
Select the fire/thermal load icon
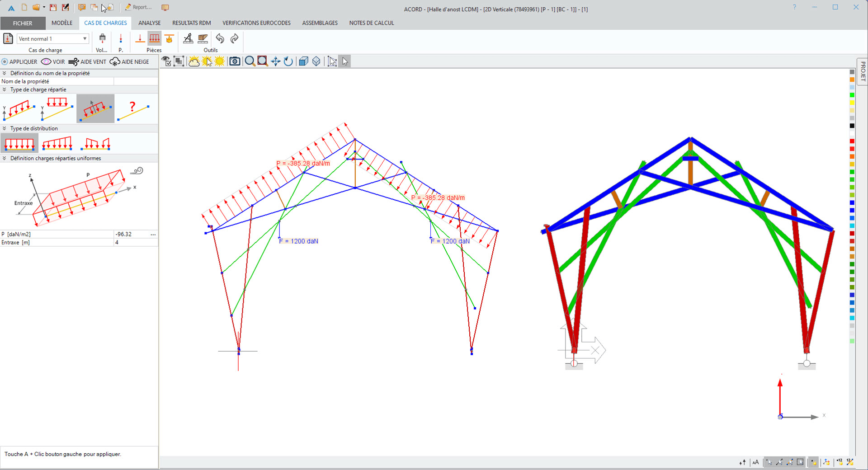(x=169, y=39)
